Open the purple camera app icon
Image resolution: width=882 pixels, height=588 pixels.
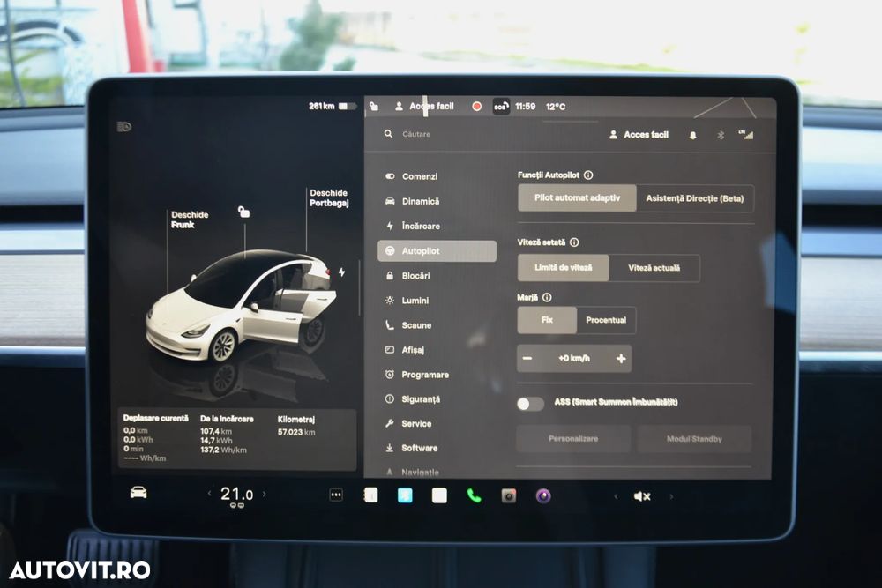542,495
